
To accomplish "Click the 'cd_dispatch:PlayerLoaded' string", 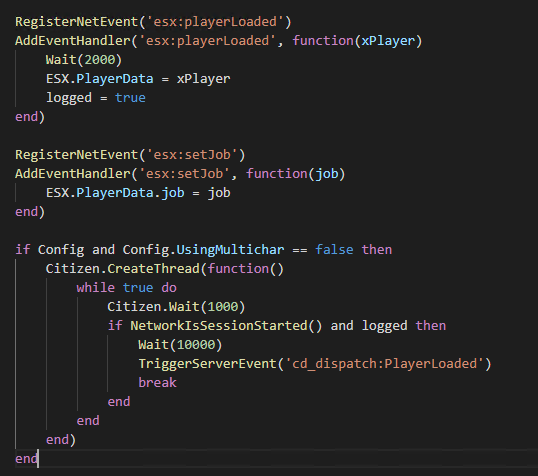I will pos(384,364).
